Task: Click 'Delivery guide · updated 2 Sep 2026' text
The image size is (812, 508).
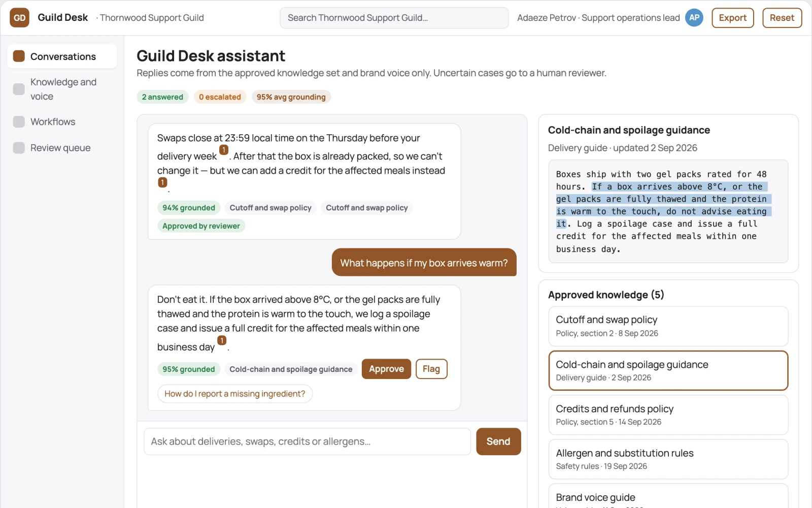Action: tap(623, 148)
